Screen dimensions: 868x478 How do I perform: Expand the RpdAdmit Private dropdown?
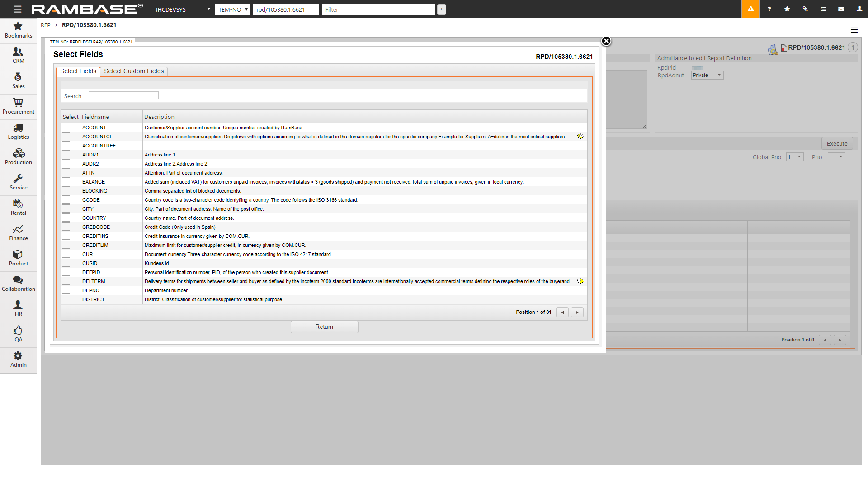point(707,76)
